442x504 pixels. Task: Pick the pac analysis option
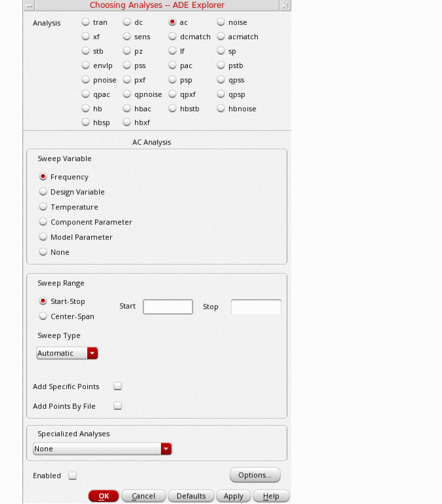(x=172, y=66)
